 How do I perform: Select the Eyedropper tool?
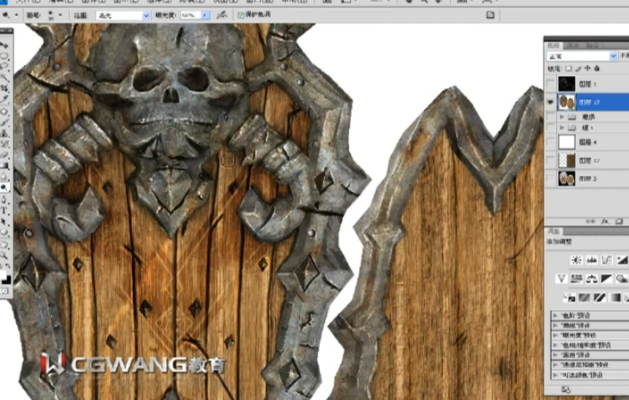click(x=4, y=99)
